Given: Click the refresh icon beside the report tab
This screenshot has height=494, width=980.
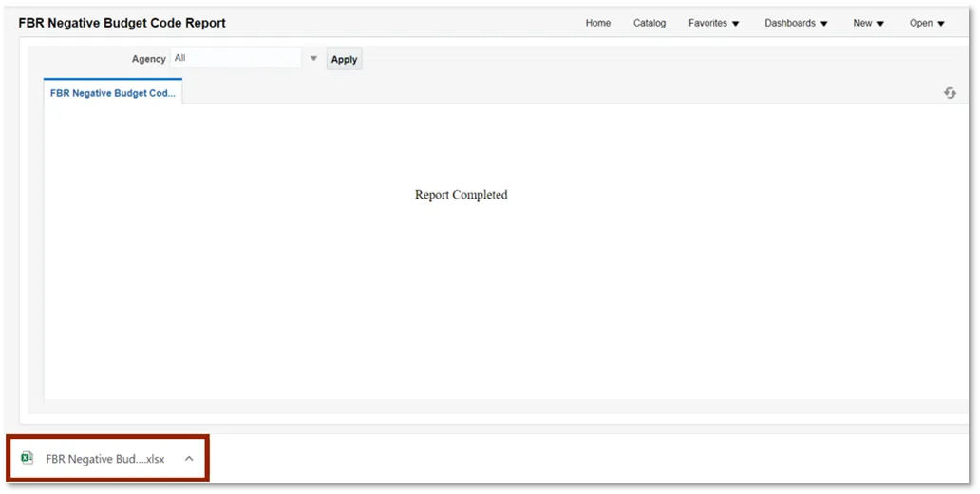Looking at the screenshot, I should 950,93.
